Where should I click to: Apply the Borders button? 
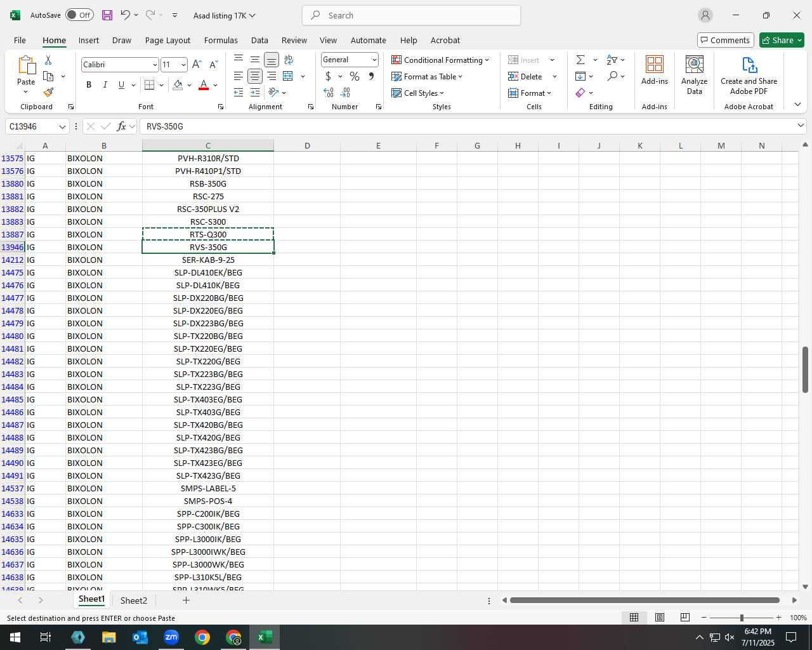click(150, 84)
